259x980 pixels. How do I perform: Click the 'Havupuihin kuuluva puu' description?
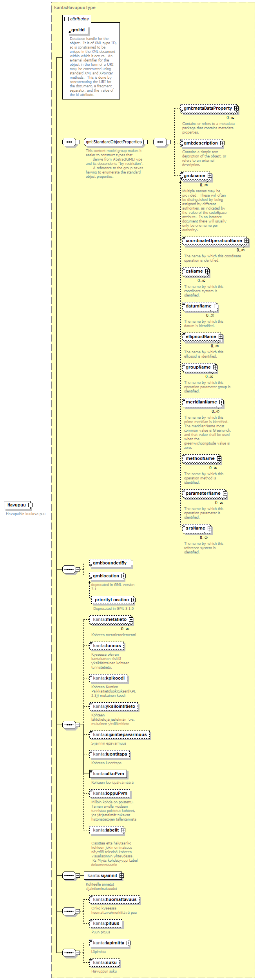coord(25,514)
